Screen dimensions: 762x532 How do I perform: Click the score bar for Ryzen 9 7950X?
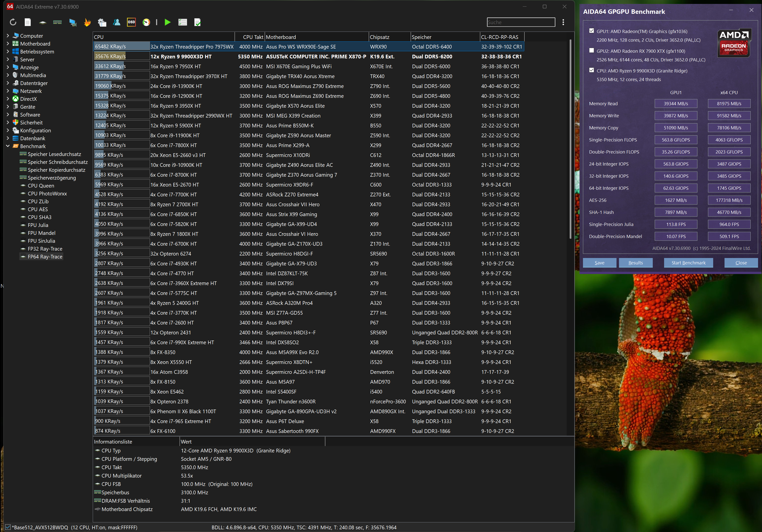click(x=122, y=66)
